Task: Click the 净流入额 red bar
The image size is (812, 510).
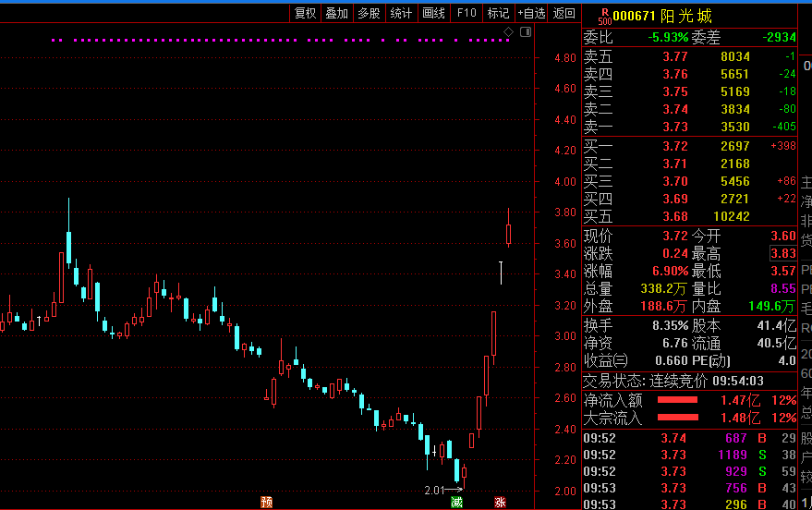Action: 677,400
